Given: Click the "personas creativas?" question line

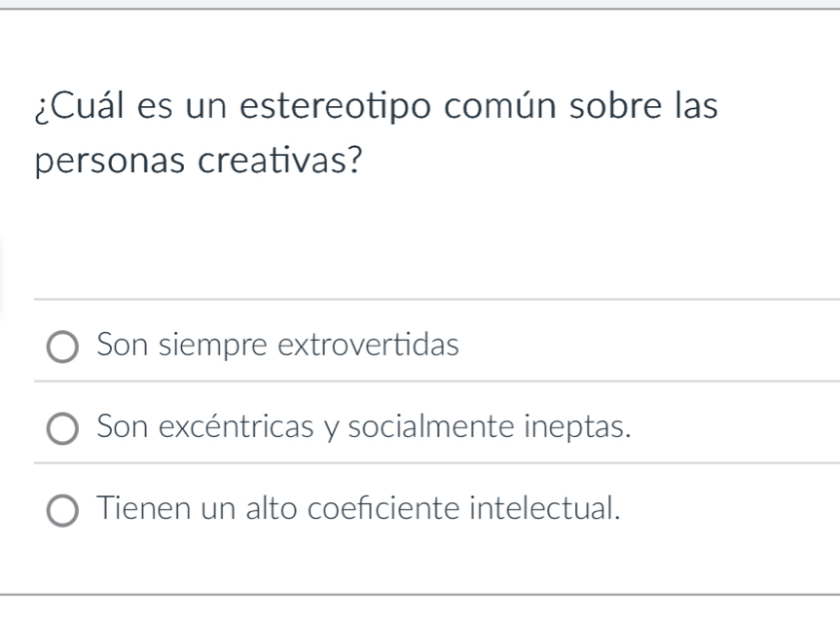Looking at the screenshot, I should tap(194, 160).
